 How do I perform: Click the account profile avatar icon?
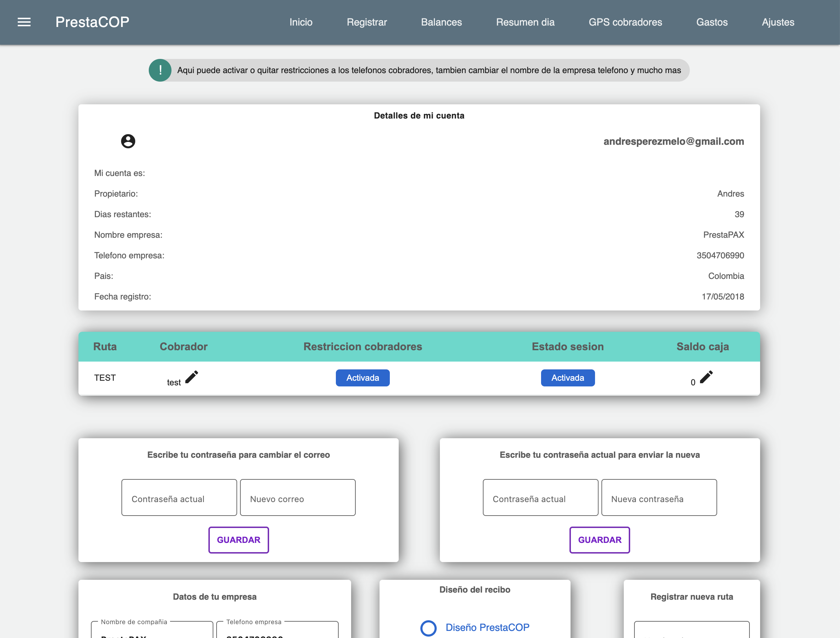click(x=128, y=141)
